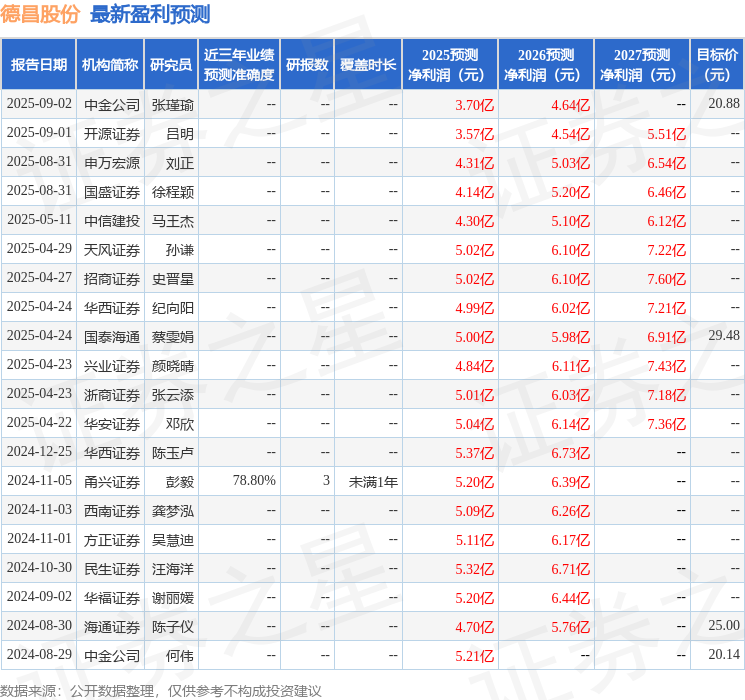Click the 78.80% accuracy value

pos(254,482)
